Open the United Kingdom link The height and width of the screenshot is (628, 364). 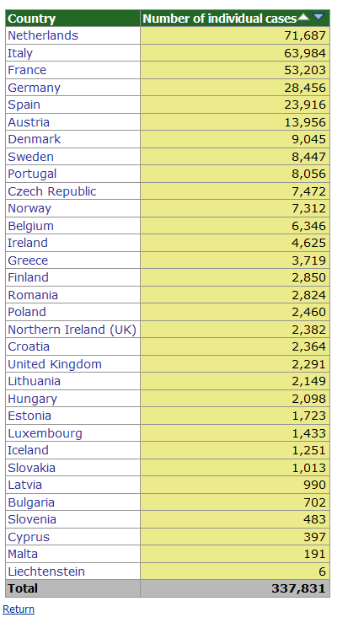[x=55, y=364]
